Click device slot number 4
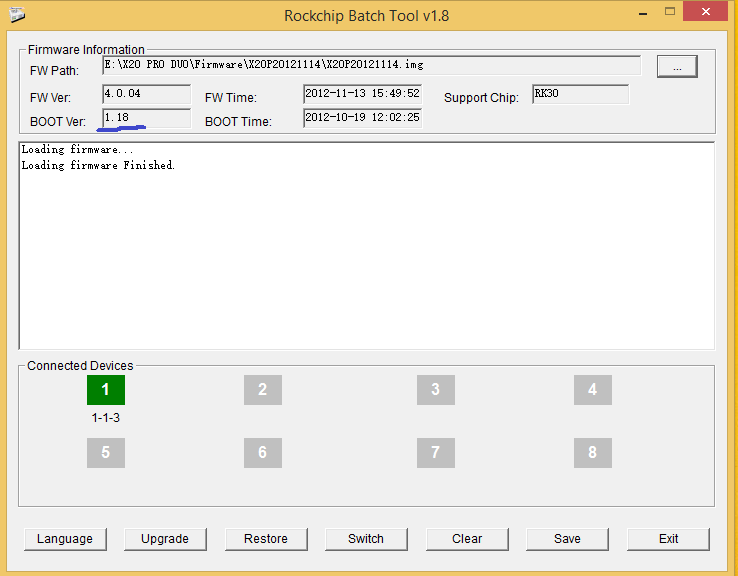 coord(593,390)
